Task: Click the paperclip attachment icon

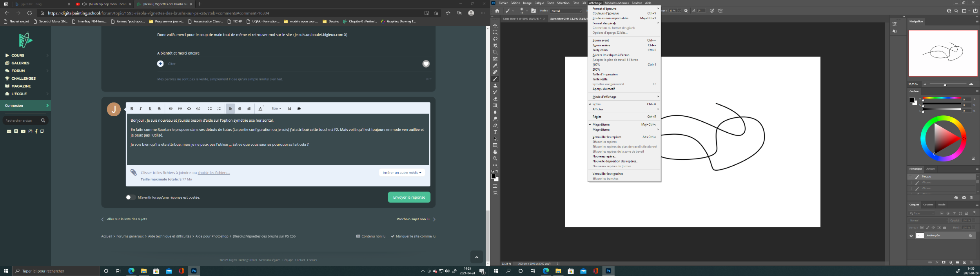Action: 134,172
